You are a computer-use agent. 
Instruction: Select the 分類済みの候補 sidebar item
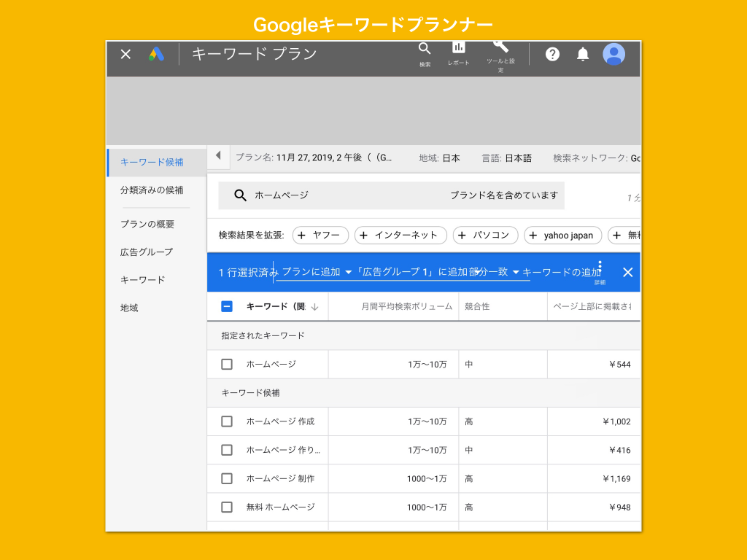point(152,190)
